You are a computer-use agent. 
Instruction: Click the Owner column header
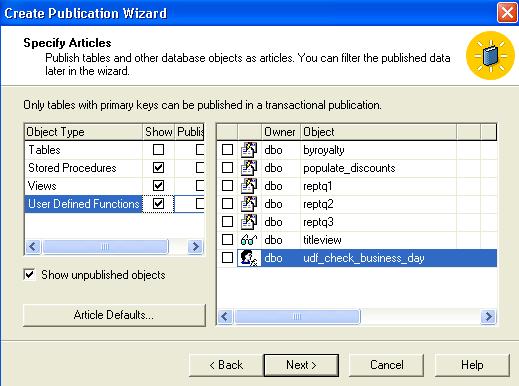click(x=281, y=132)
